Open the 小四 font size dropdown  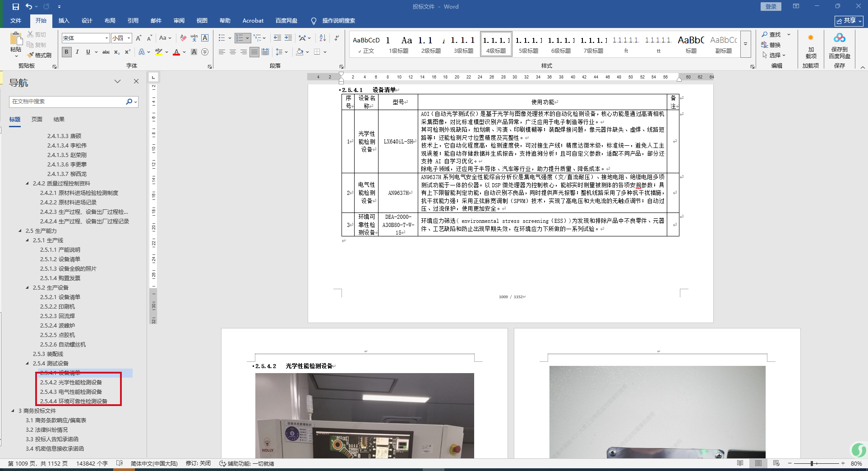(129, 38)
